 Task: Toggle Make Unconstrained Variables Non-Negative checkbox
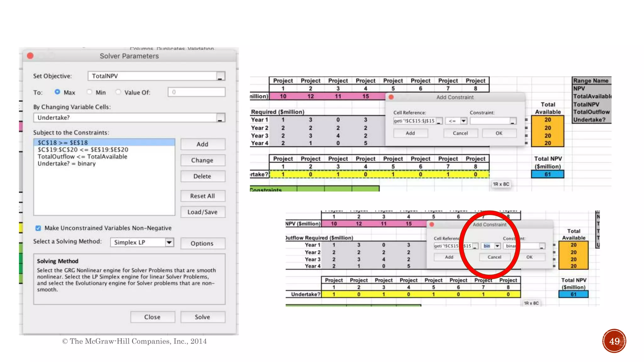(x=38, y=228)
